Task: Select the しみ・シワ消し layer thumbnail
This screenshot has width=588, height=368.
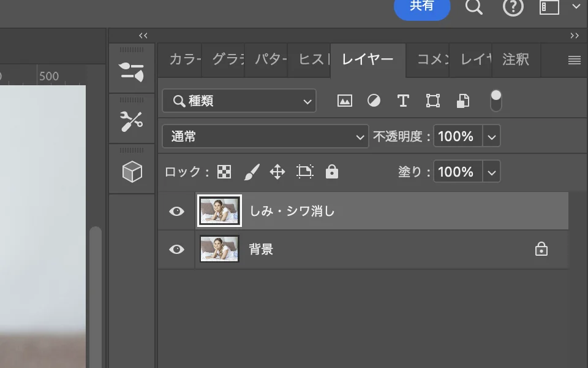Action: click(219, 211)
